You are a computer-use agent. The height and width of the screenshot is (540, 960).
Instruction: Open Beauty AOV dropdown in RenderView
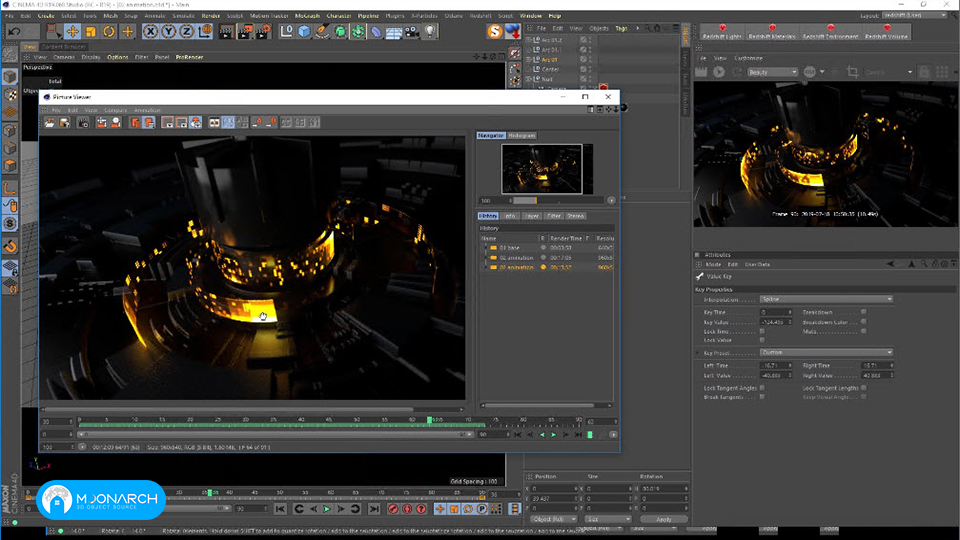(x=772, y=72)
